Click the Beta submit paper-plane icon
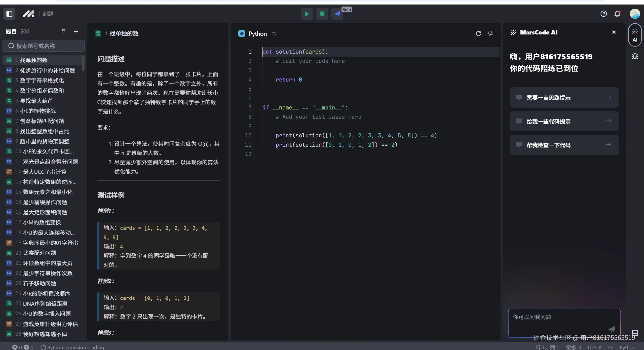The image size is (644, 350). (337, 14)
